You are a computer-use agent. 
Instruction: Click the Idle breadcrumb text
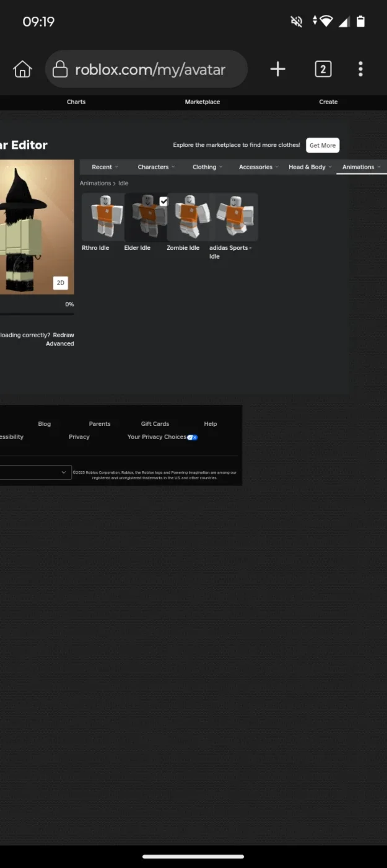coord(123,184)
